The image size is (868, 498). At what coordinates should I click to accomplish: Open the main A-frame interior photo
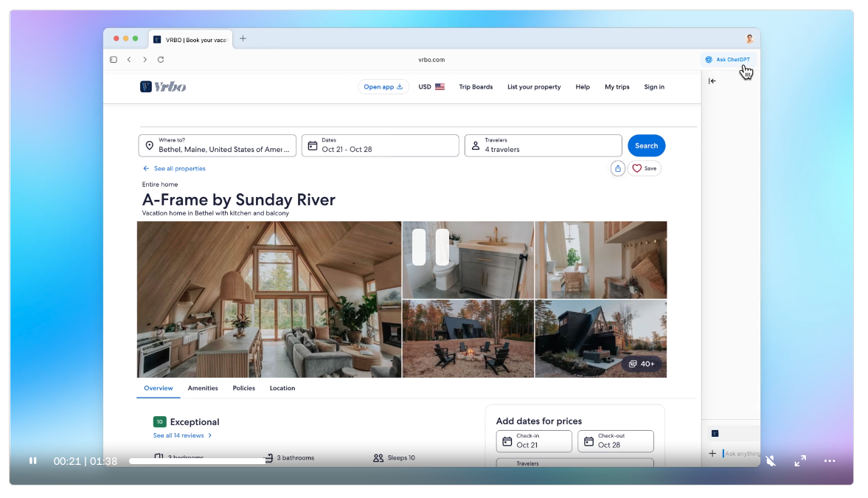click(x=269, y=300)
